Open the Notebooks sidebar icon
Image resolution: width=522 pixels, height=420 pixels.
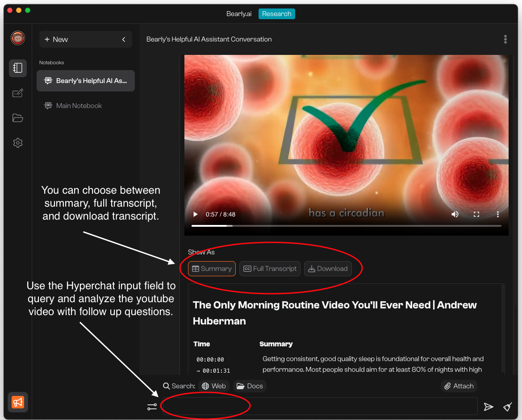pos(18,68)
